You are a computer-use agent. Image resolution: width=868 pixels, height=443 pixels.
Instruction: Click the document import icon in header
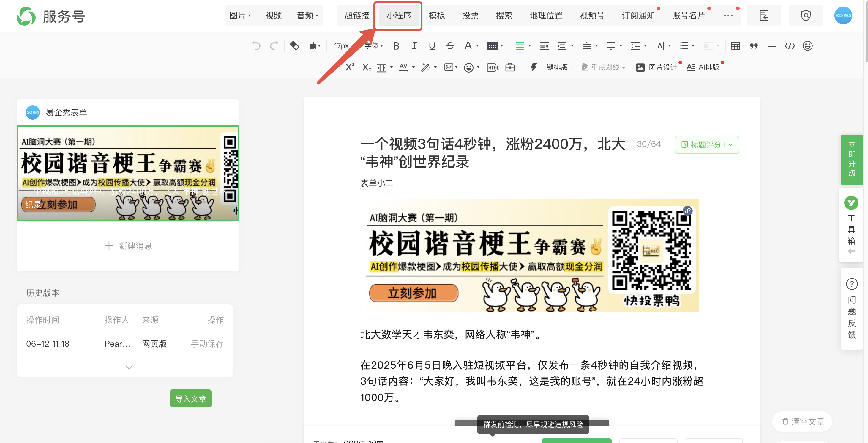763,15
